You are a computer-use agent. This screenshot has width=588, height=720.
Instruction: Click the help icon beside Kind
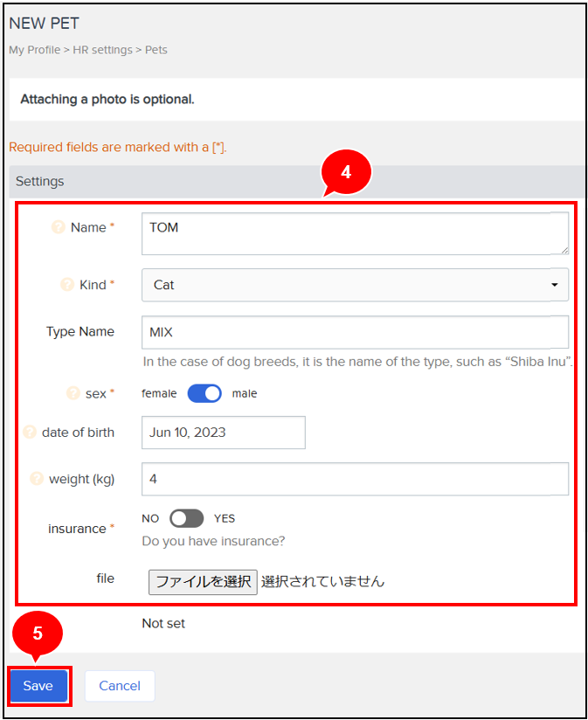(x=67, y=284)
